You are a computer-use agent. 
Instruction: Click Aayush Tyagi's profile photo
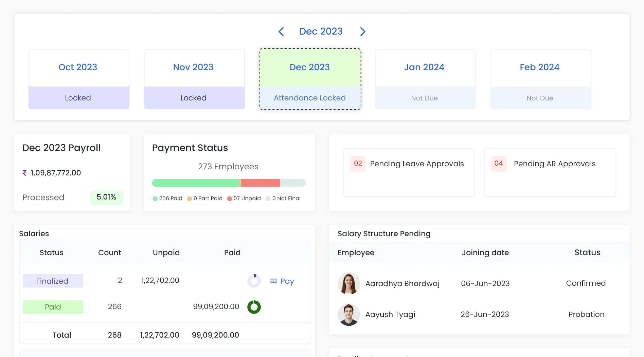[x=348, y=315]
